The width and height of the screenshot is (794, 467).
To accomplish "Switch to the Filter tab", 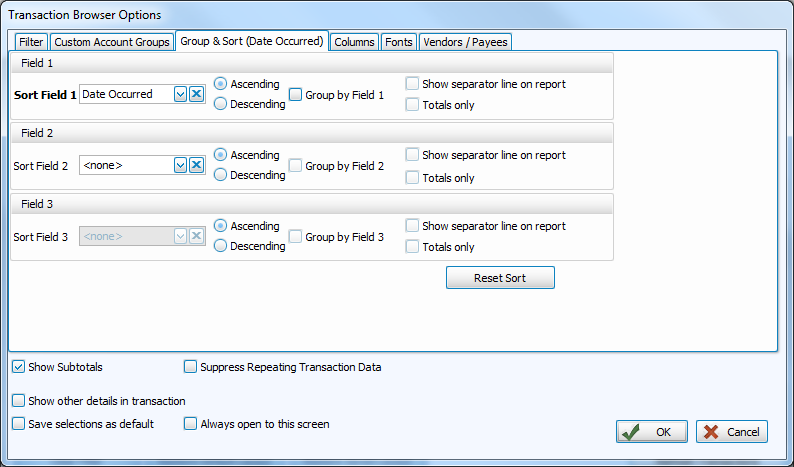I will tap(31, 42).
